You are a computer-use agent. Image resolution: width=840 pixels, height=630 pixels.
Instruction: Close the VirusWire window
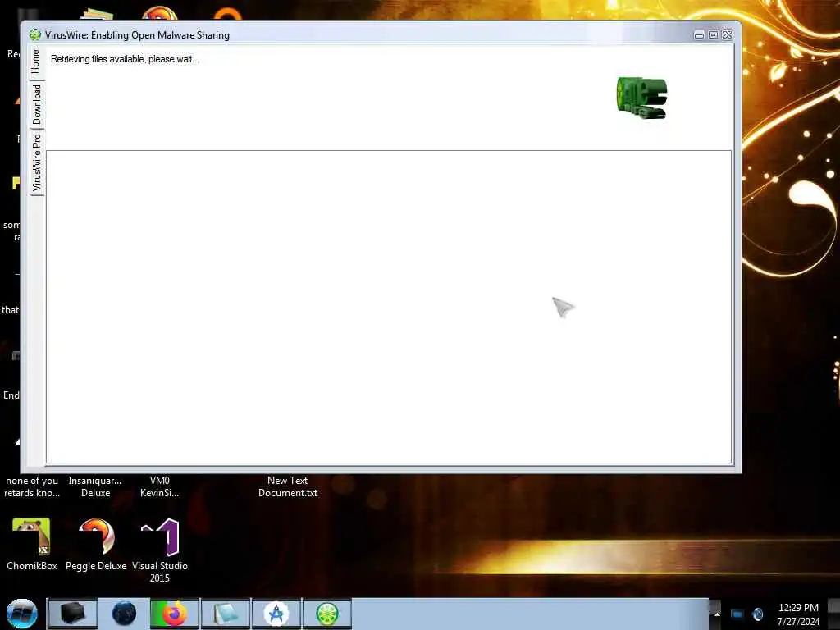pos(727,34)
